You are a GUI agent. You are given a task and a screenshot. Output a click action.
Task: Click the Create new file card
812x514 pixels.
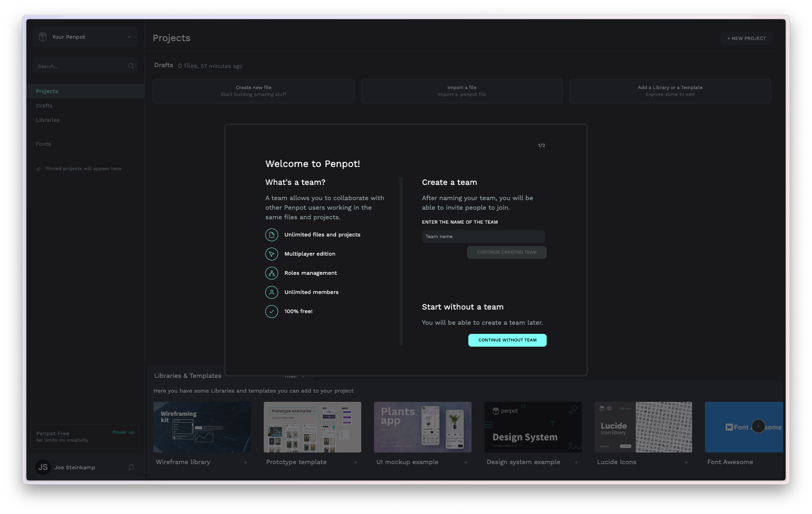tap(253, 91)
